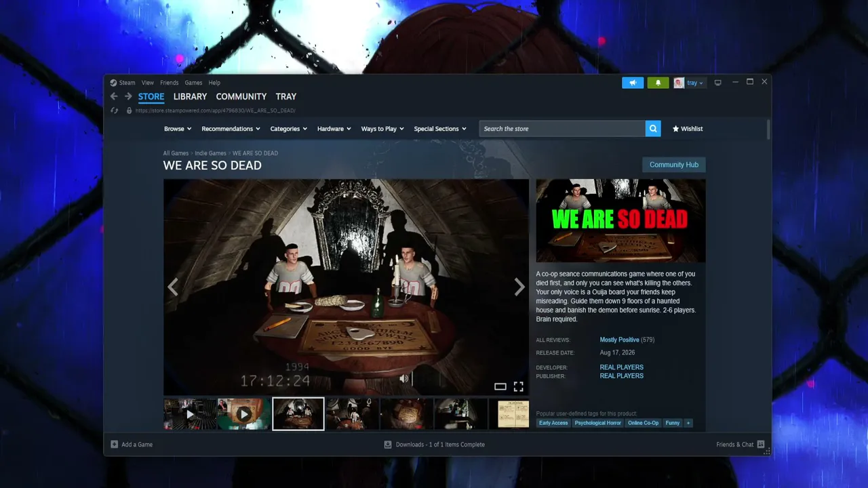Click the padlock icon beside the URL
This screenshot has width=868, height=488.
[129, 110]
